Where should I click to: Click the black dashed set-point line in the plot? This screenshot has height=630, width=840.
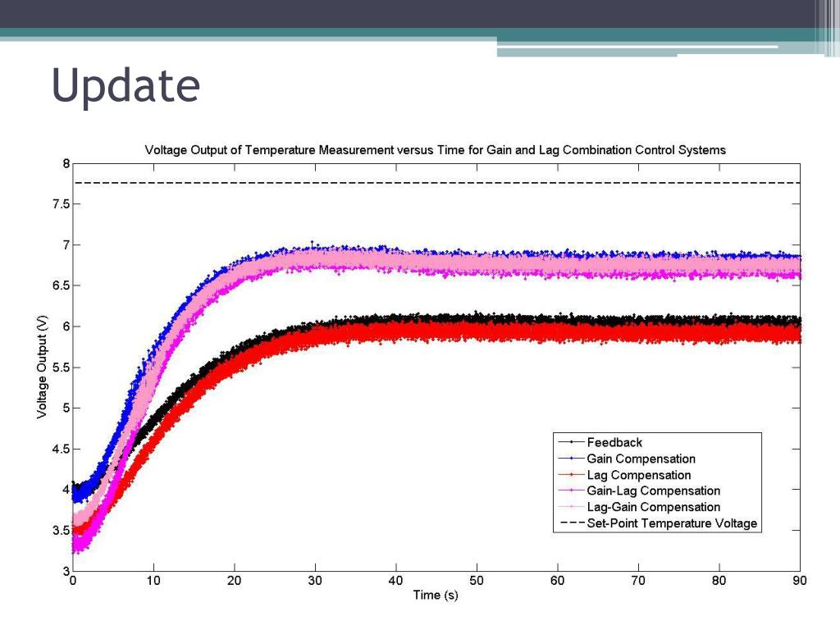pos(436,183)
